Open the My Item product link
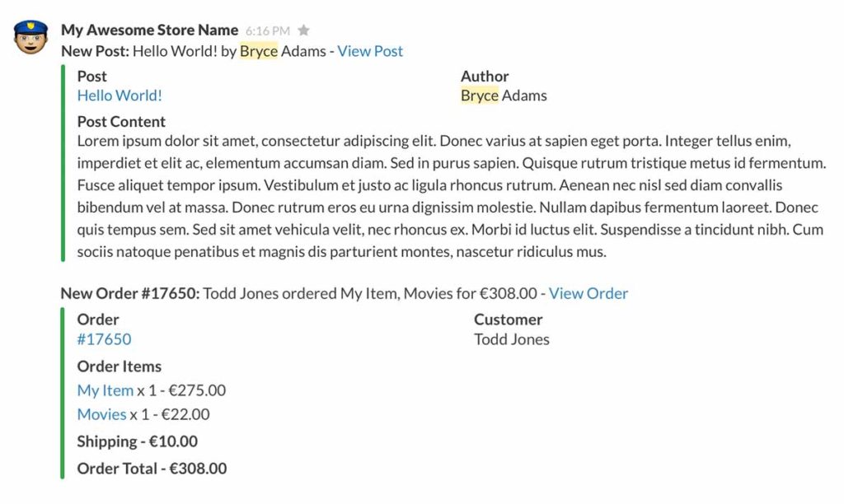The width and height of the screenshot is (844, 504). (x=105, y=390)
